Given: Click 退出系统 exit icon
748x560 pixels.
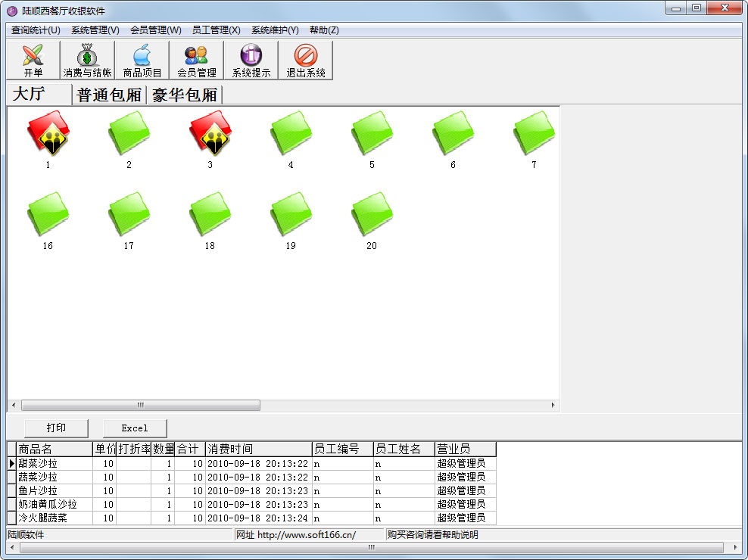Looking at the screenshot, I should [x=305, y=60].
